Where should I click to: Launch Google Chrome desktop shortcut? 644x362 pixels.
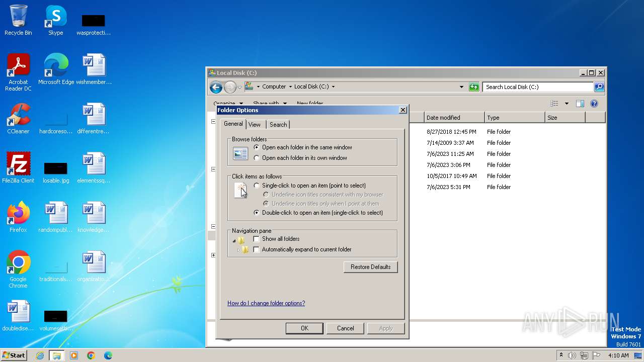tap(18, 269)
